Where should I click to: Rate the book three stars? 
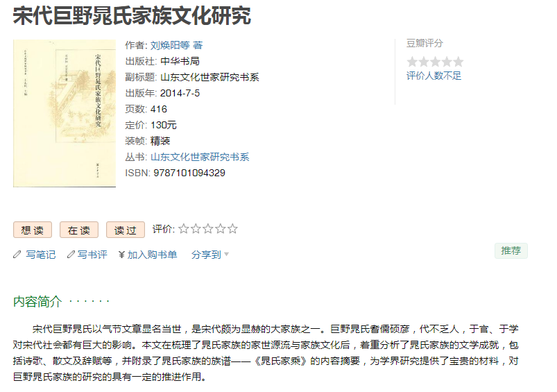pos(208,229)
